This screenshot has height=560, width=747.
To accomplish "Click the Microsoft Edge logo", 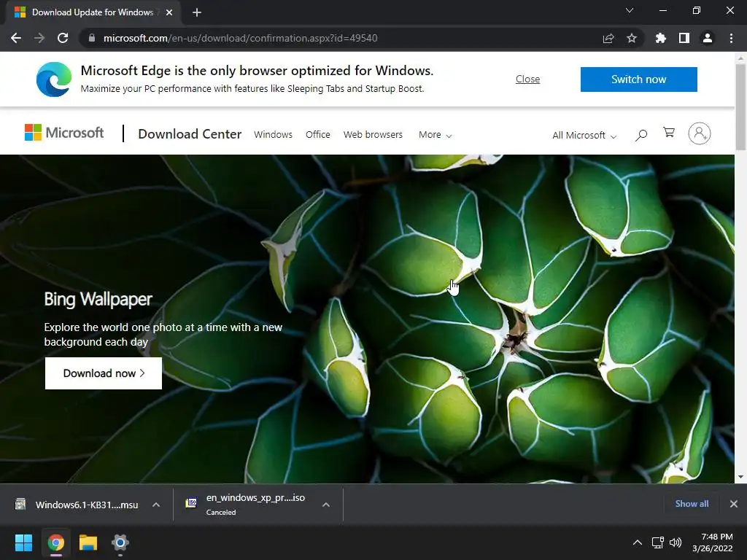I will tap(54, 79).
